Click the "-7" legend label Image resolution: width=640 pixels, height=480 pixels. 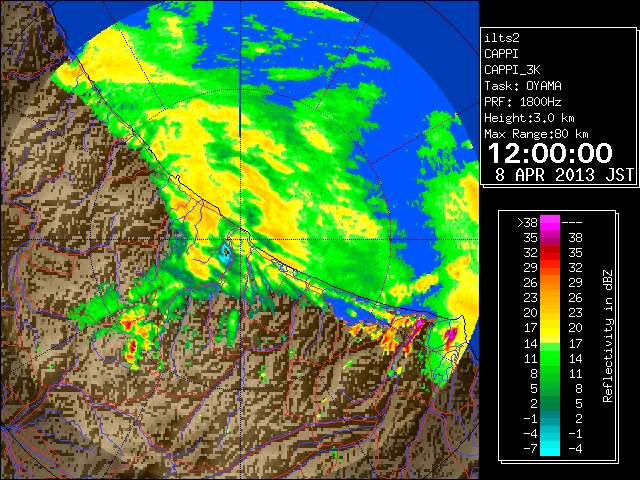[x=530, y=449]
